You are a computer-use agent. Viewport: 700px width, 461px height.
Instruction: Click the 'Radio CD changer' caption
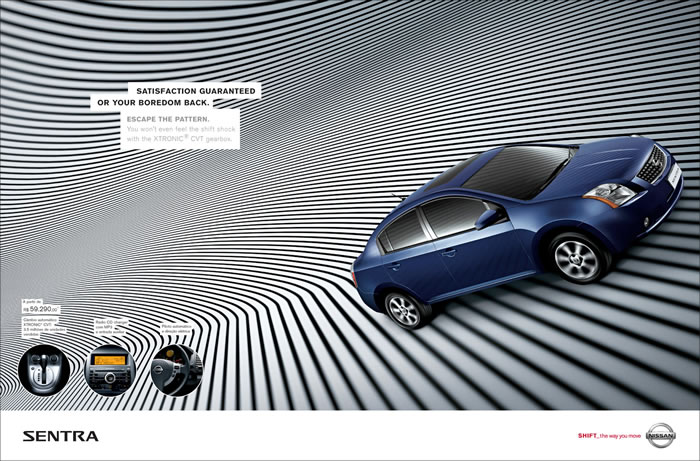pos(108,326)
